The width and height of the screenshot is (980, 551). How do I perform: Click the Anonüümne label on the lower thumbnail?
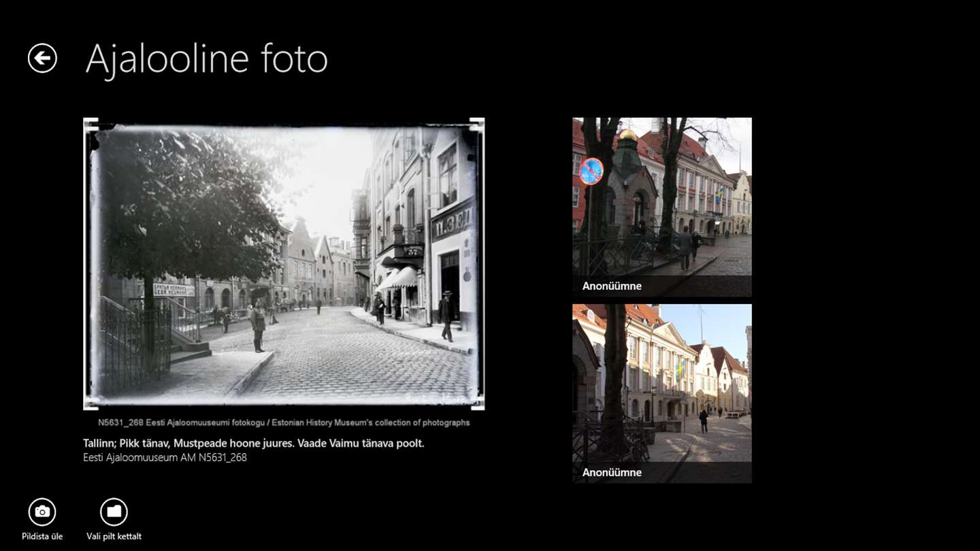(x=612, y=473)
